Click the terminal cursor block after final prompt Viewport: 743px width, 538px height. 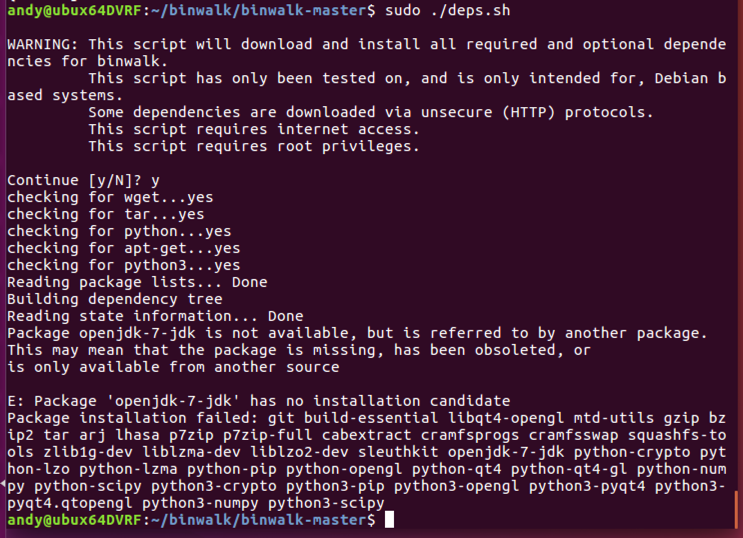click(389, 520)
